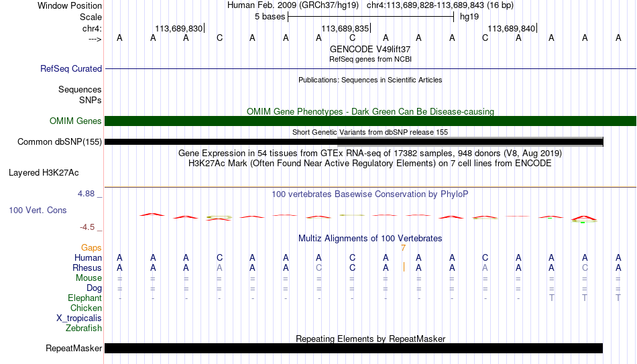Click the blue RefSeq Curated gene line
Screen dimensions: 637x364
pos(370,68)
